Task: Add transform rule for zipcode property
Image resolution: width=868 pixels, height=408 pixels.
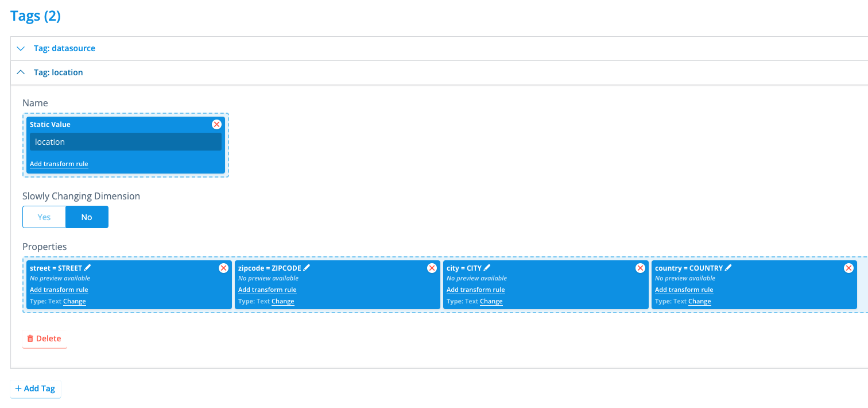Action: tap(267, 290)
